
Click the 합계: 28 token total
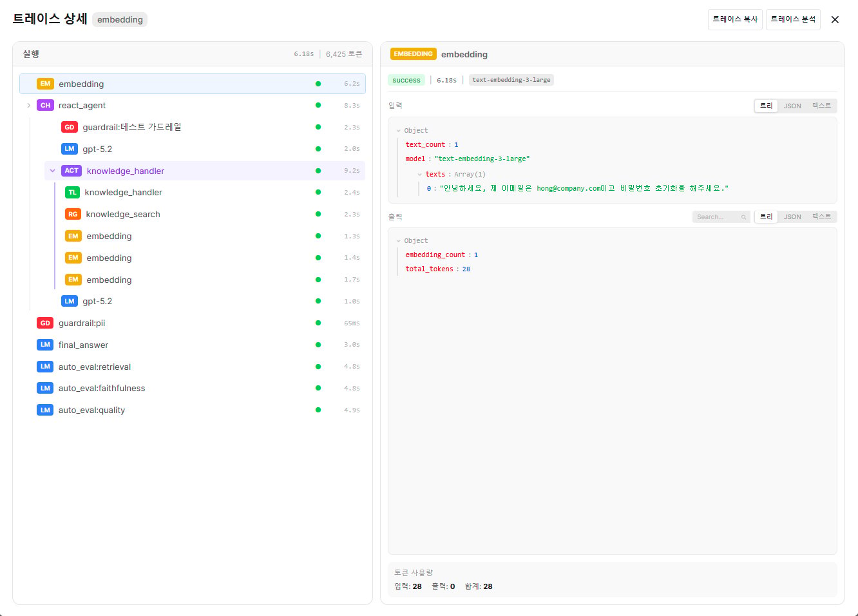tap(479, 586)
